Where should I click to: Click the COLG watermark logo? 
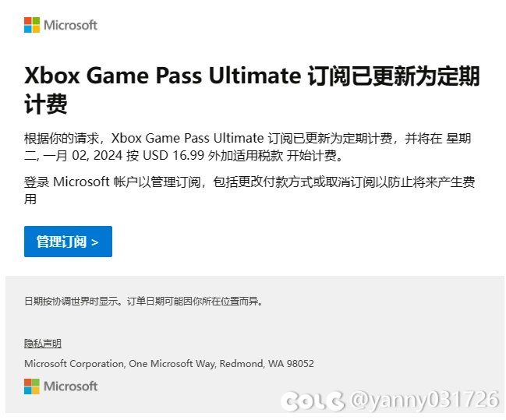[x=313, y=401]
